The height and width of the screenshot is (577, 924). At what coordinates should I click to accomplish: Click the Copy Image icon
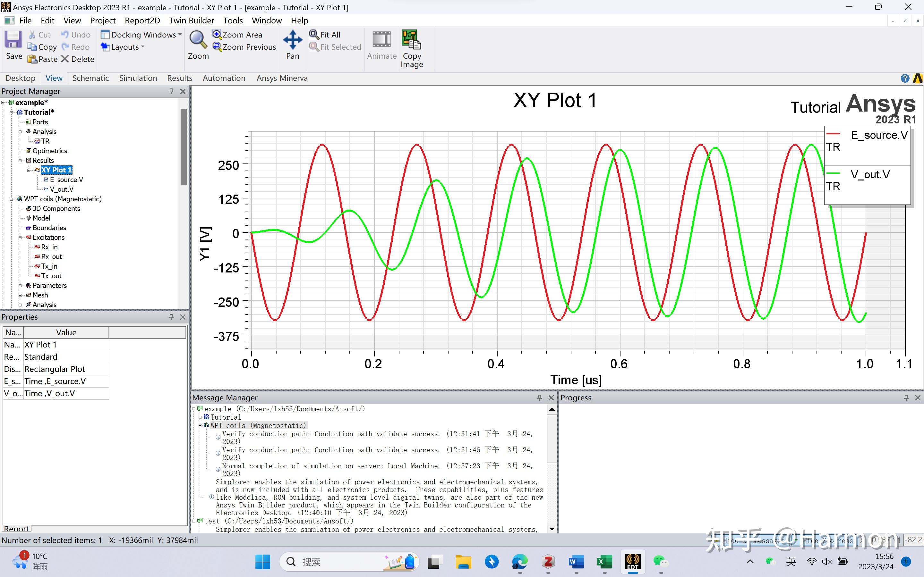click(x=411, y=40)
